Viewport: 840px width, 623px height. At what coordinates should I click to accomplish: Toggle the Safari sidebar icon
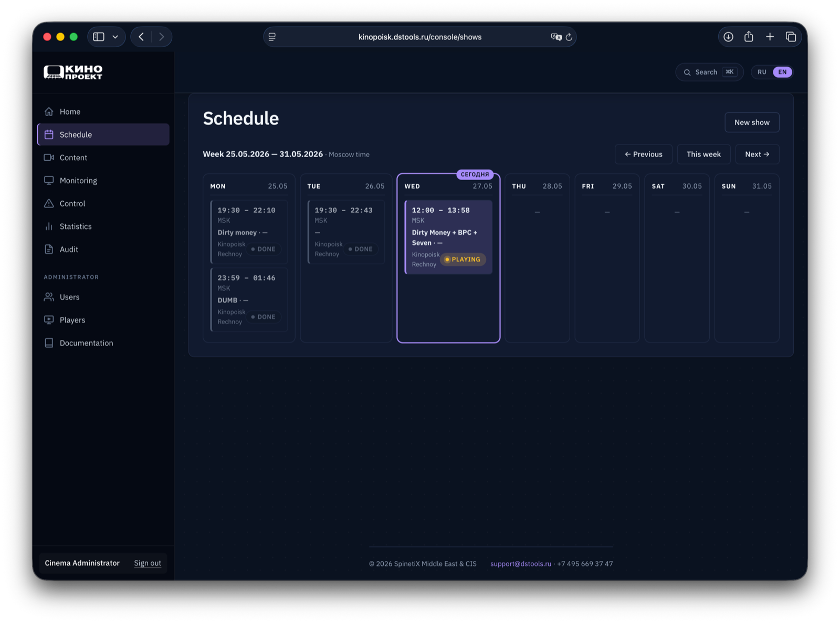[x=99, y=37]
